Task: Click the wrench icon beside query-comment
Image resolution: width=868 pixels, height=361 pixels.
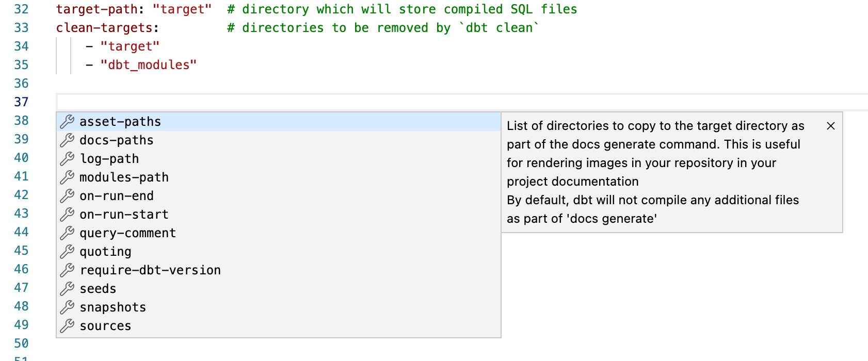Action: 67,233
